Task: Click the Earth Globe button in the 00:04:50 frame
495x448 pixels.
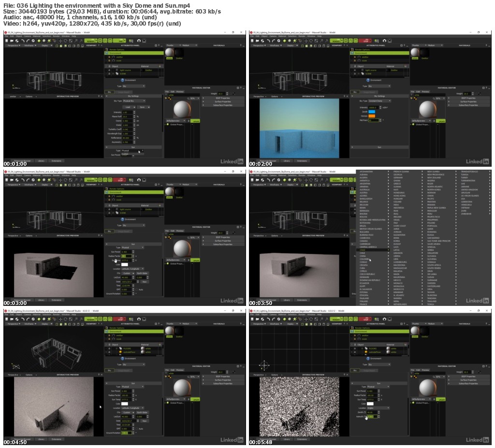Action: tap(142, 412)
